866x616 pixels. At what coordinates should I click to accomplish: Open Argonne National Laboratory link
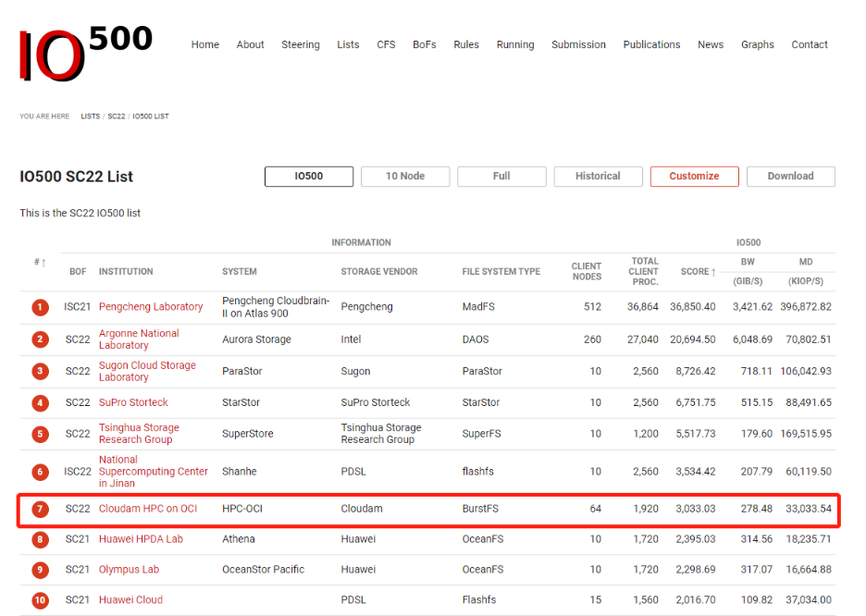tap(139, 339)
